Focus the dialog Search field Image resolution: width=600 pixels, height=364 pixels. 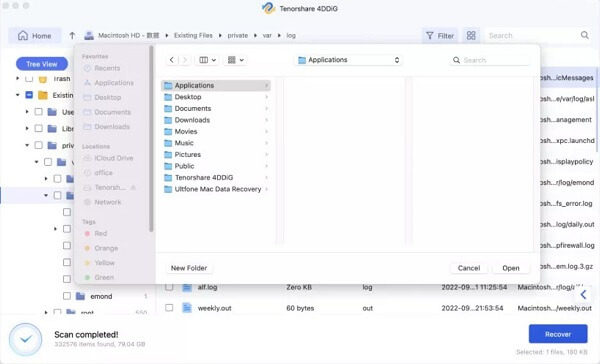click(490, 60)
